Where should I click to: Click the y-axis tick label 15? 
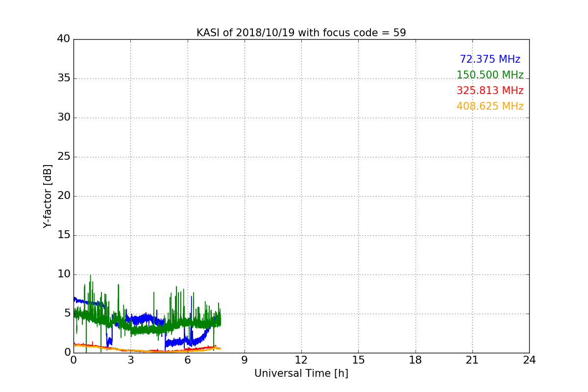tap(64, 235)
